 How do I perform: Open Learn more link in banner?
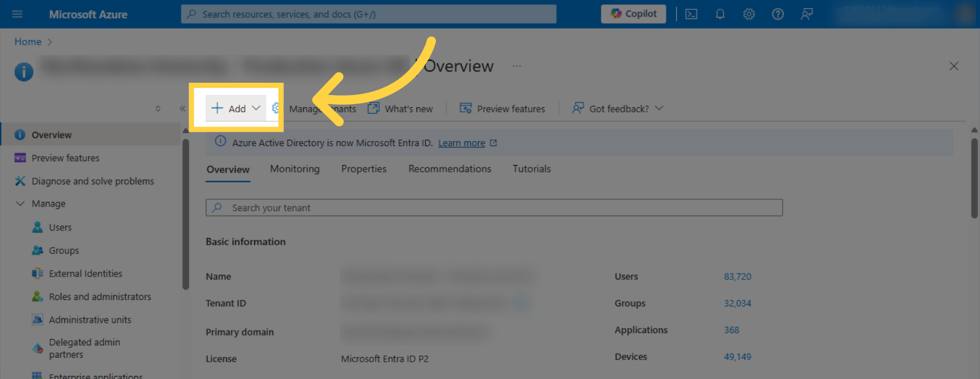[467, 143]
